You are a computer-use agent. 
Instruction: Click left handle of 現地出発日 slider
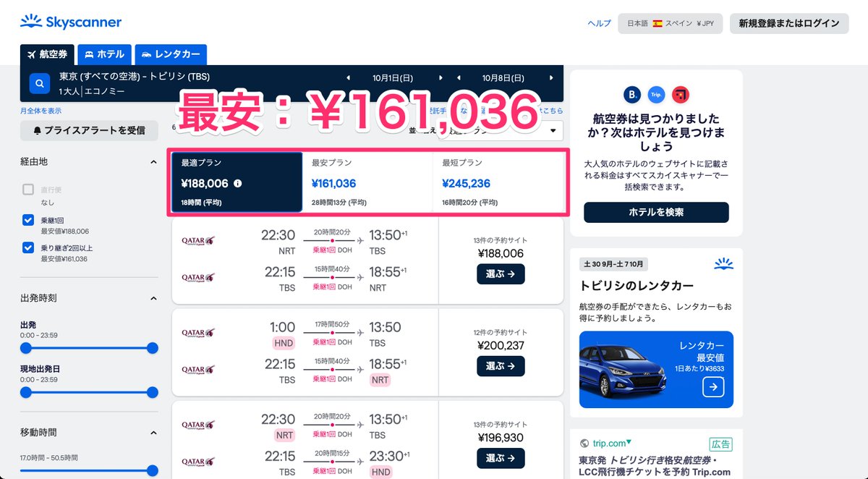coord(26,393)
